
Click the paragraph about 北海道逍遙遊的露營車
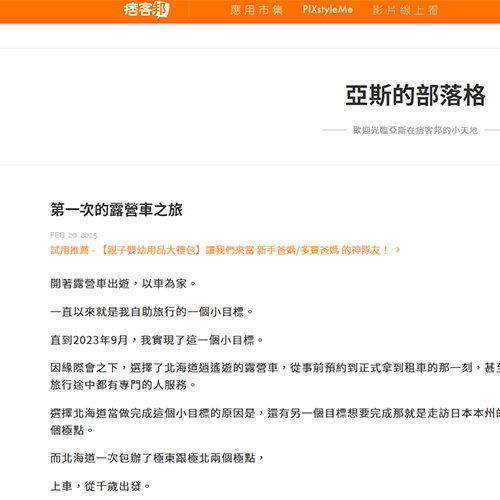click(275, 376)
